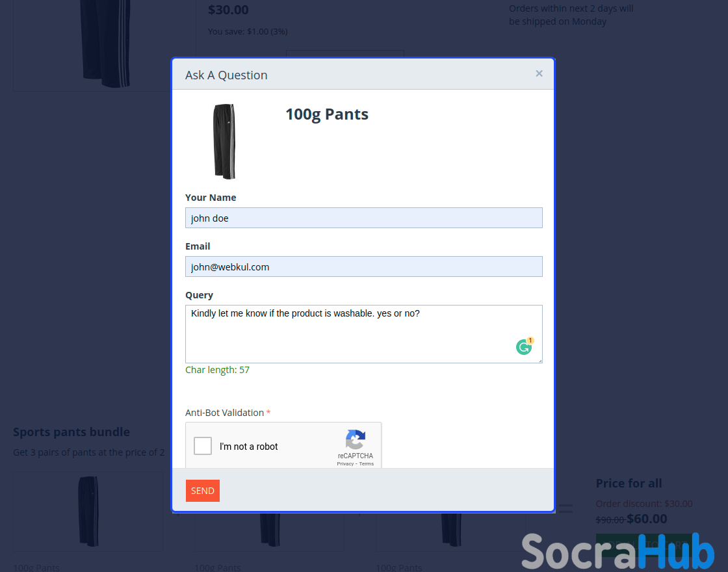Image resolution: width=728 pixels, height=572 pixels.
Task: Click the first bundle pants thumbnail
Action: (x=88, y=511)
